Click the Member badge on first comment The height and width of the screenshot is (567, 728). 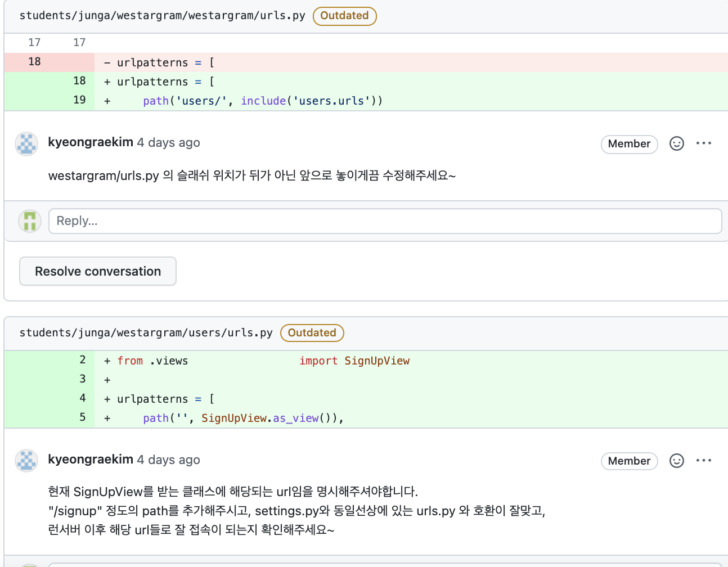pos(630,144)
